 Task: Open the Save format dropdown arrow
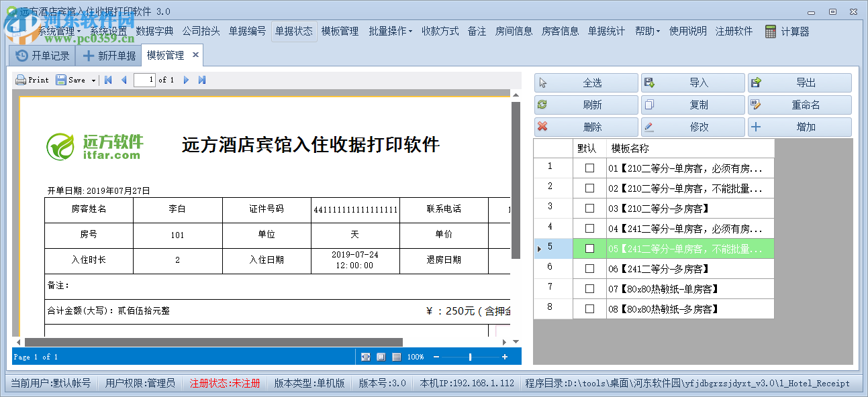[93, 80]
